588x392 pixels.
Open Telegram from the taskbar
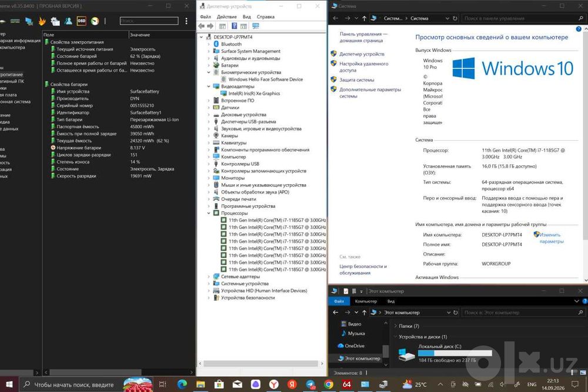(x=310, y=384)
